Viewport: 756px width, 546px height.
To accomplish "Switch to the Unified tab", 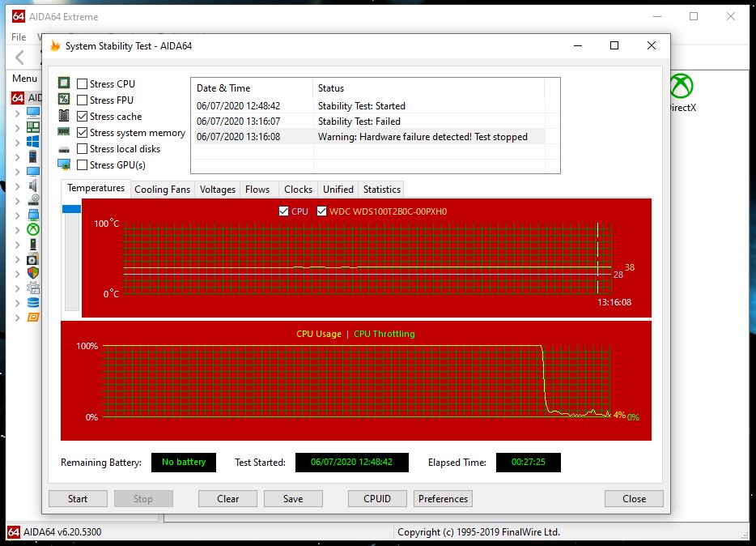I will pyautogui.click(x=338, y=189).
